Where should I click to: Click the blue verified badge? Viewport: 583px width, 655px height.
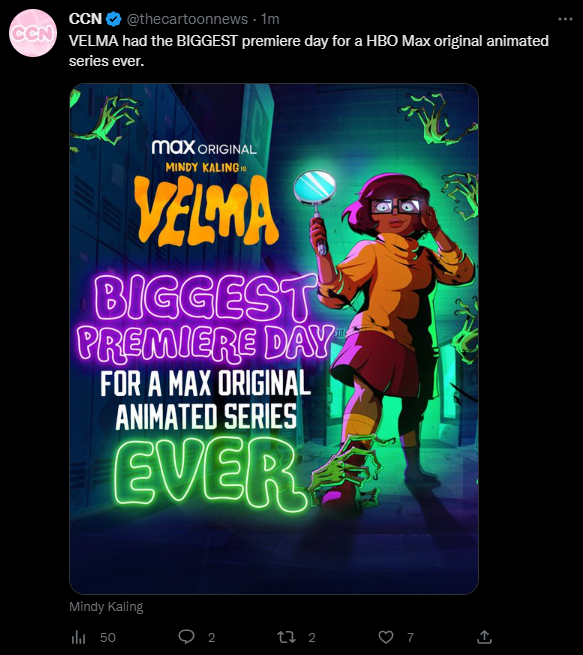[113, 19]
